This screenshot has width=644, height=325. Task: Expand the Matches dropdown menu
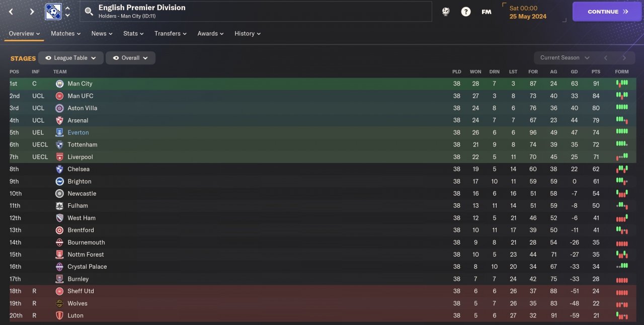[65, 34]
